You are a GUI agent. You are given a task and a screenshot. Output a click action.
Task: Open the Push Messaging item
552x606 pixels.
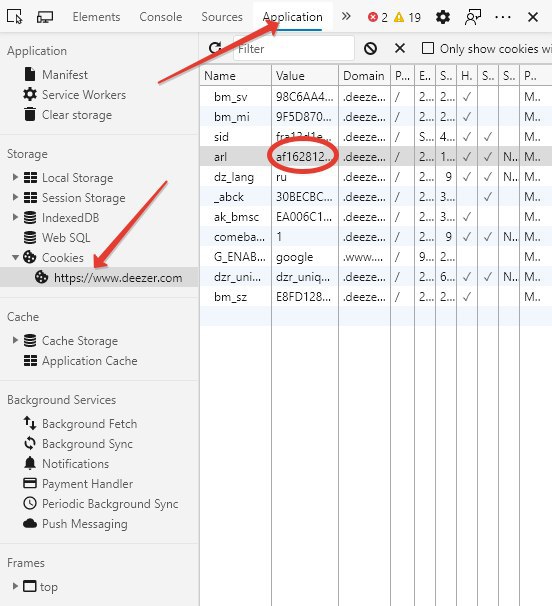tap(85, 524)
